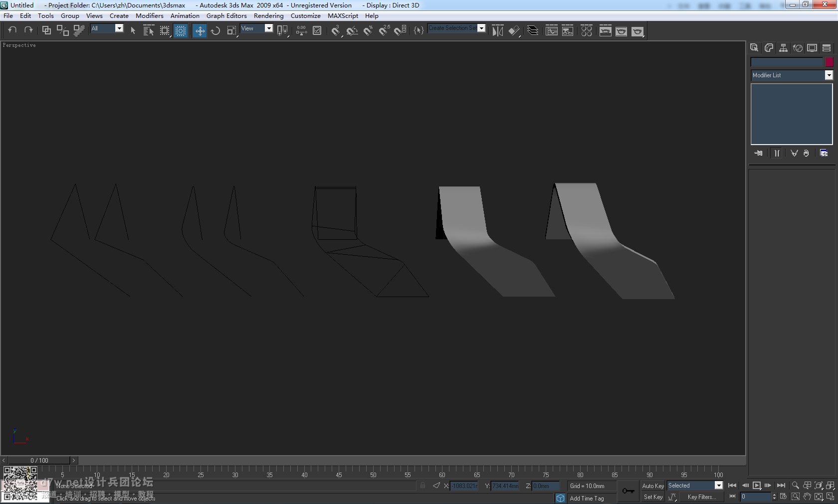Pick the Select Object arrow tool
The width and height of the screenshot is (838, 504).
(x=133, y=30)
